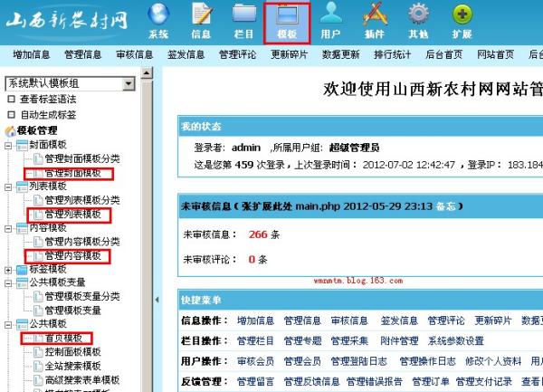Click page icon beside 全站搜索模板
The width and height of the screenshot is (543, 392).
tap(38, 366)
